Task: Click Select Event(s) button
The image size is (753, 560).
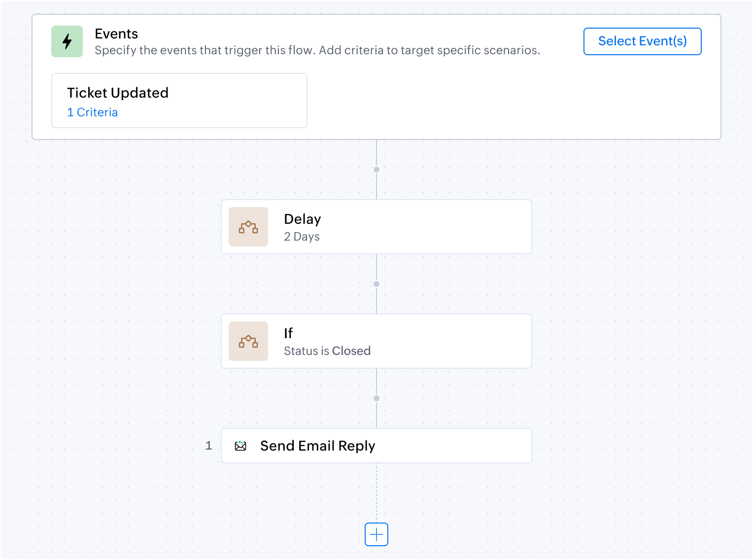Action: [643, 41]
